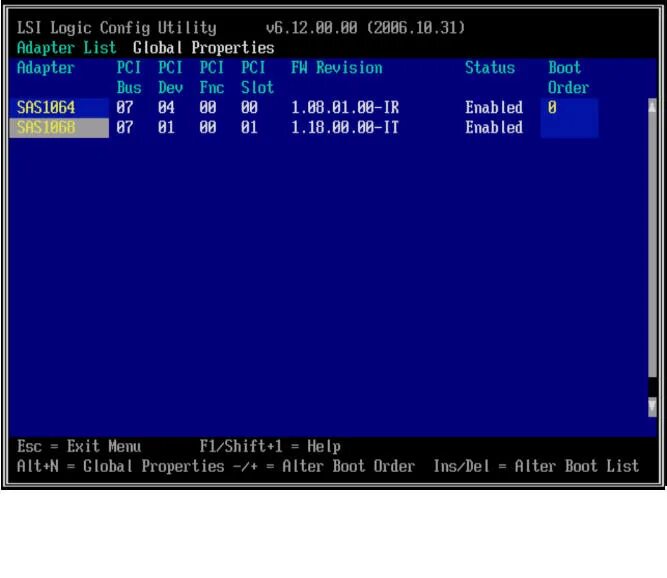Screen dimensions: 667x578
Task: Click the empty Boot Order field for SAS1068
Action: point(569,128)
